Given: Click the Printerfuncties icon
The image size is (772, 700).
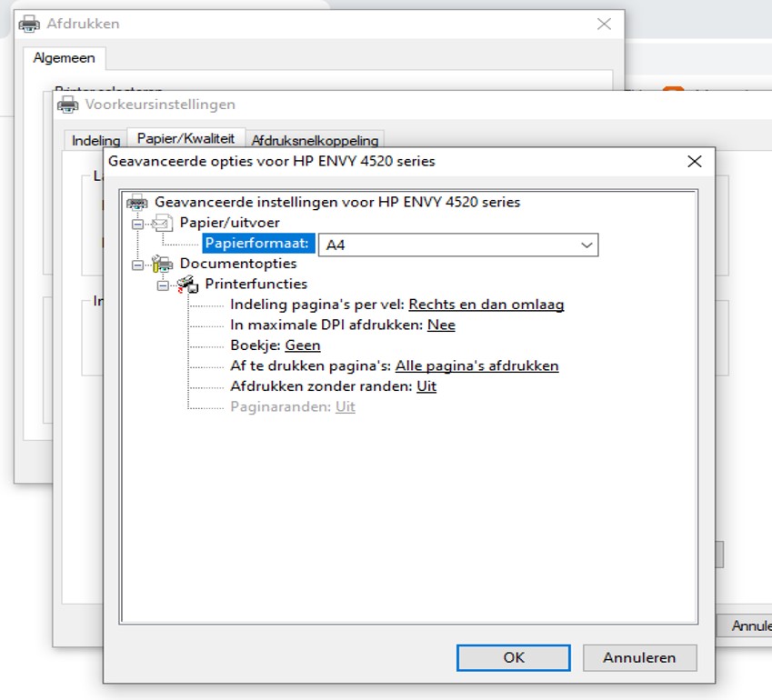Looking at the screenshot, I should [187, 285].
